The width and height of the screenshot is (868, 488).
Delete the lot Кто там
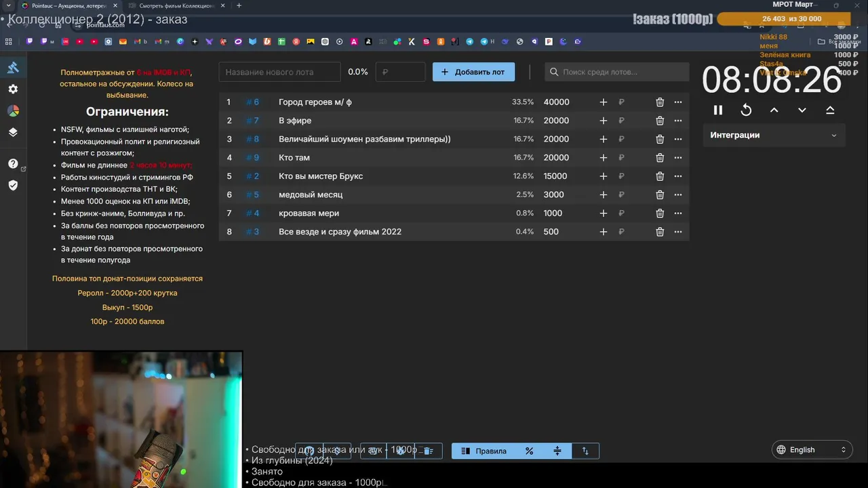pyautogui.click(x=660, y=158)
